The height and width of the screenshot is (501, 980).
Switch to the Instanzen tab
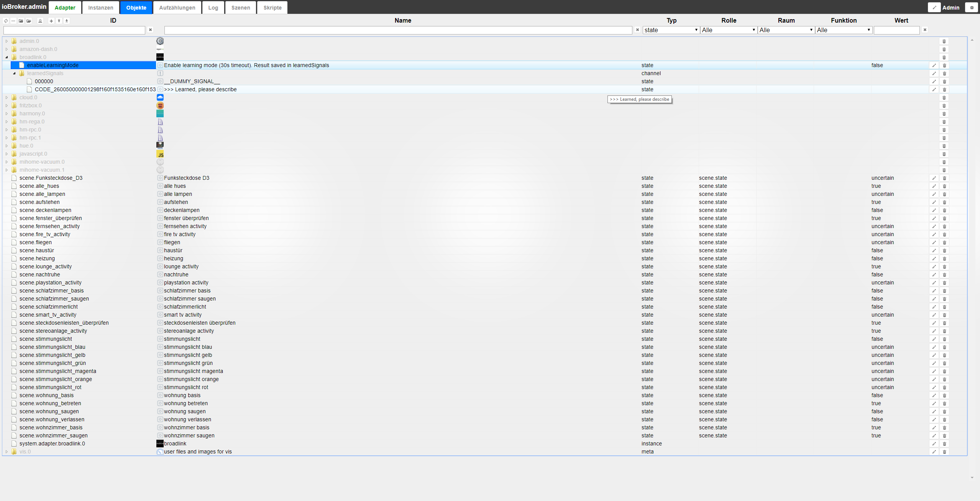coord(100,8)
